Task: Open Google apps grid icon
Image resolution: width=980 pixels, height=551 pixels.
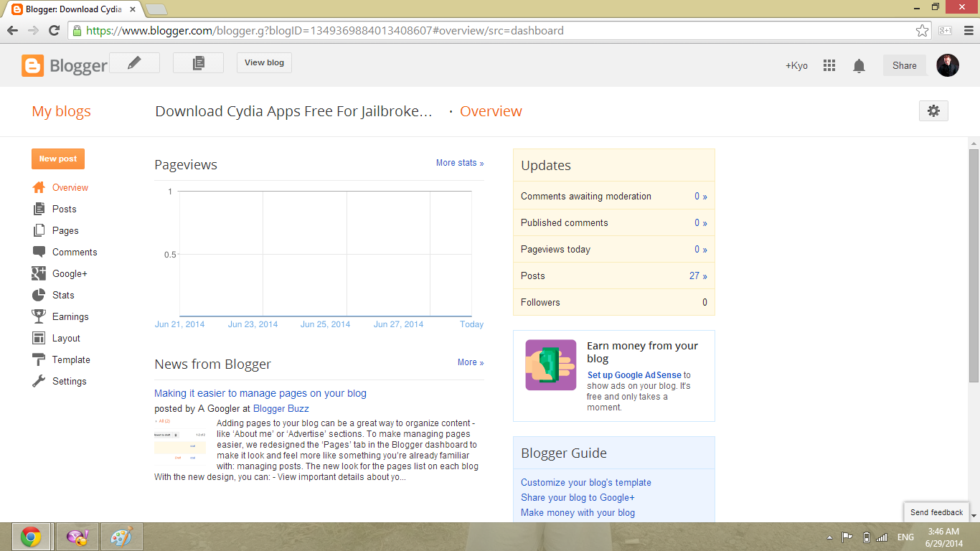Action: (x=829, y=65)
